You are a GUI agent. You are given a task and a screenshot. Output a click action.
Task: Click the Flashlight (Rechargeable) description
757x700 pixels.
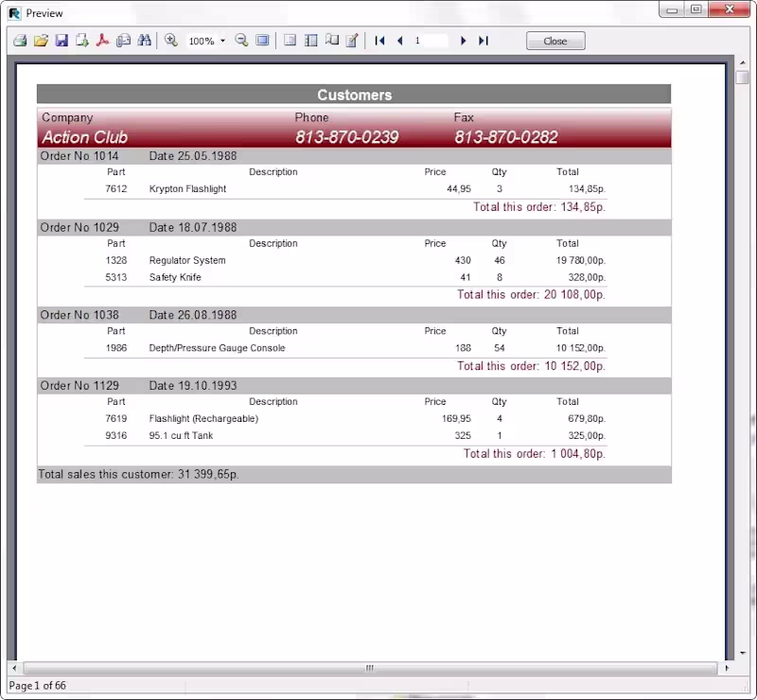[x=203, y=418]
